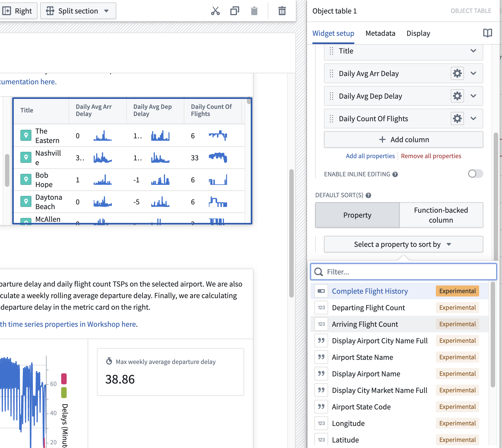Open time series properties in Workshop link
The height and width of the screenshot is (448, 502).
(x=68, y=324)
